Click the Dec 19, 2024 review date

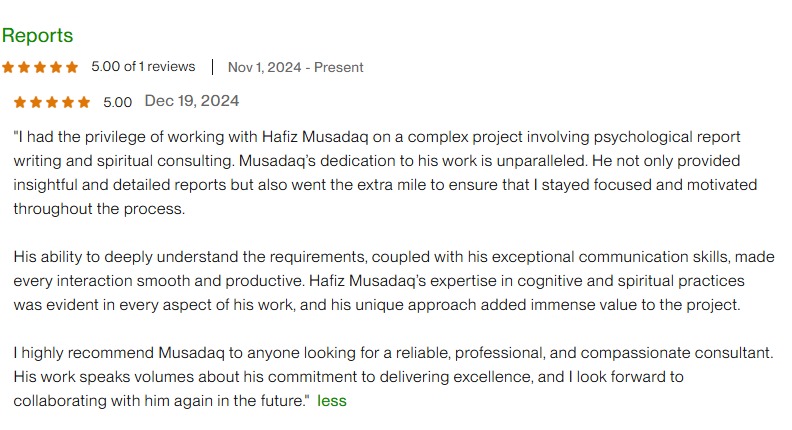click(x=192, y=101)
